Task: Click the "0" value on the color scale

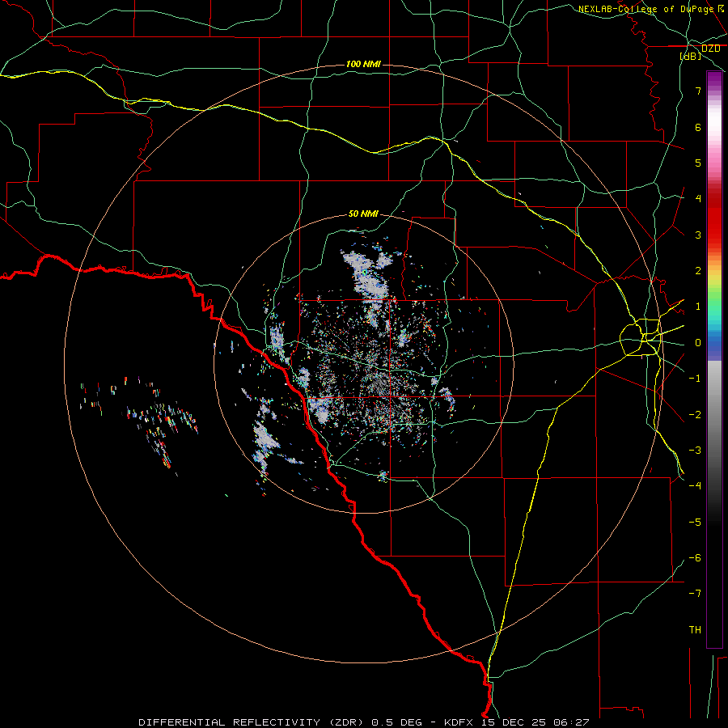Action: tap(698, 343)
